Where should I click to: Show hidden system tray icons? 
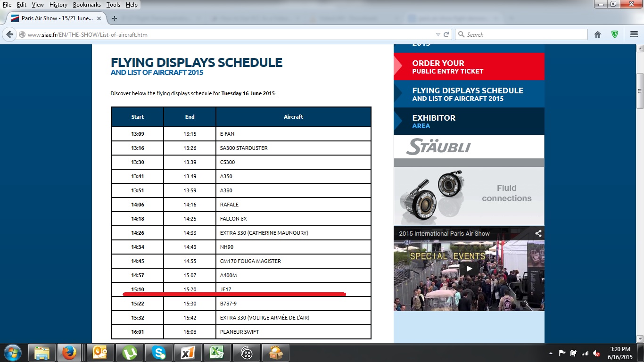[x=551, y=353]
